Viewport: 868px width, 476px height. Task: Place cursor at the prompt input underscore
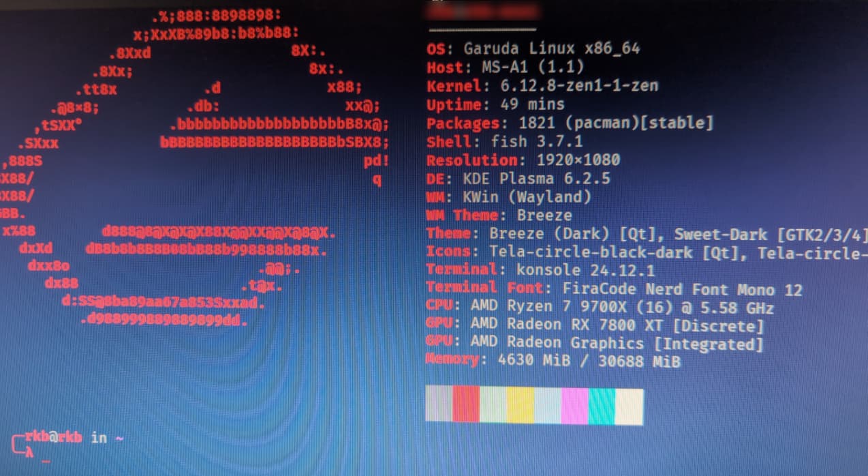click(x=46, y=462)
